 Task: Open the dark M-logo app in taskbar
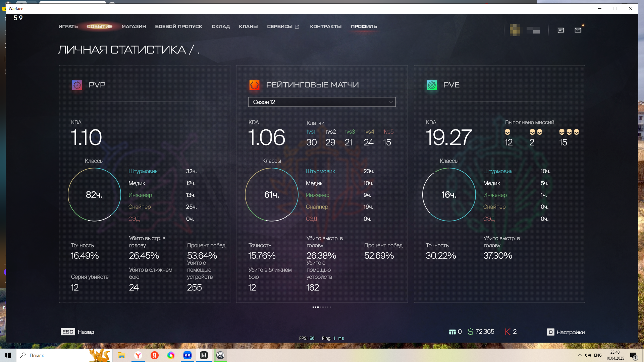pyautogui.click(x=204, y=355)
